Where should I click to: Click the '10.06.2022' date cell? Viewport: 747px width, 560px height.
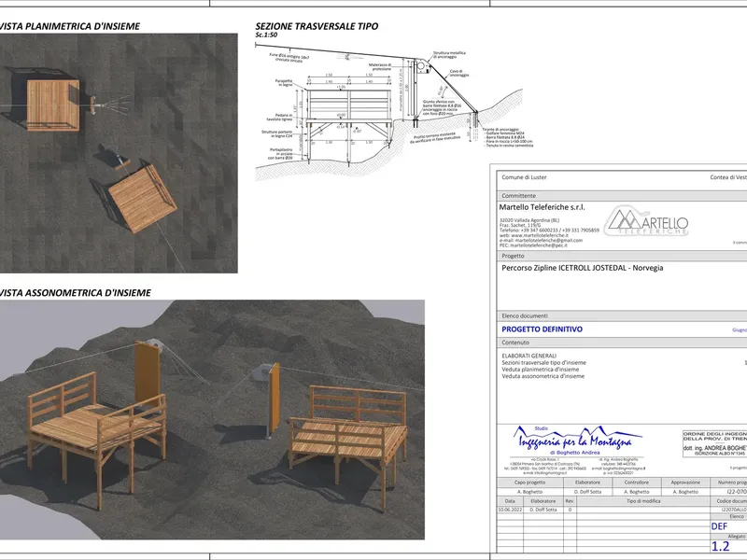(x=510, y=510)
